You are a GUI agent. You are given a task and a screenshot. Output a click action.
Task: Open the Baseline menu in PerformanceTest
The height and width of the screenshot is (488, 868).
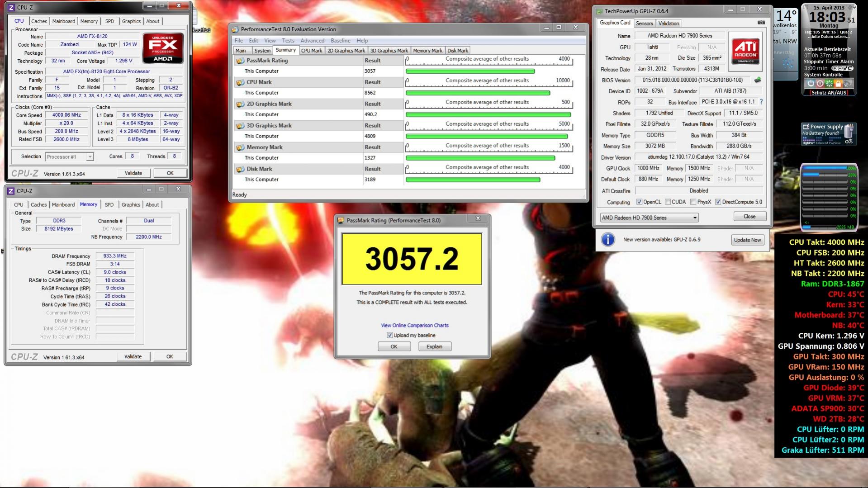(340, 41)
